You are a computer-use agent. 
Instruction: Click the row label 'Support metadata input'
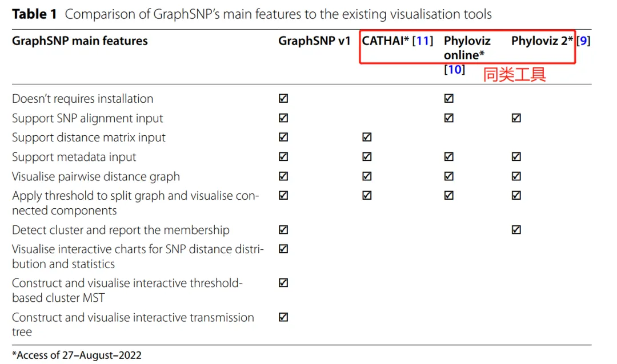point(74,157)
